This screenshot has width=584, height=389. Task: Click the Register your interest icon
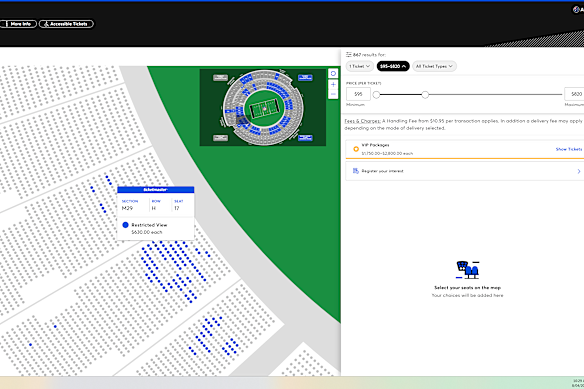point(356,171)
